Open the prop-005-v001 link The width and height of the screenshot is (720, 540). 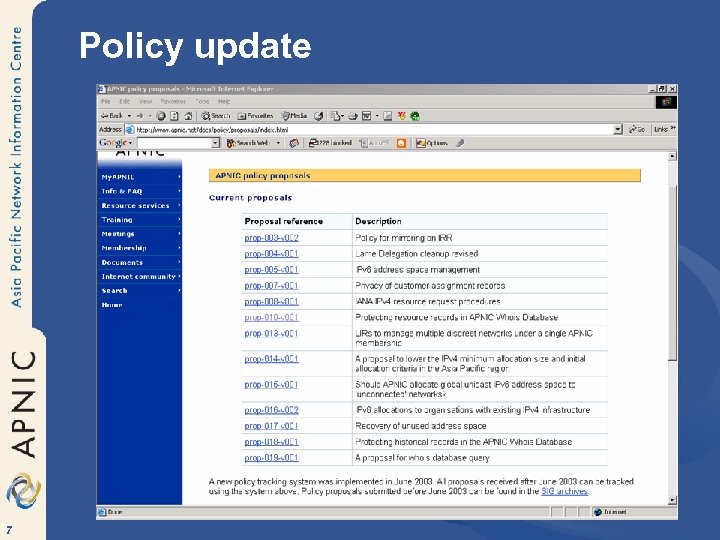pos(271,270)
